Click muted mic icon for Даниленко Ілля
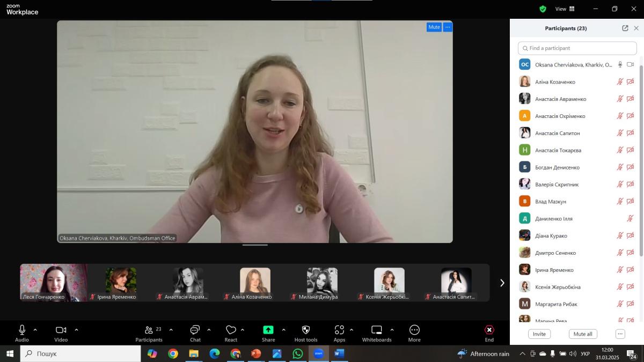 click(x=631, y=218)
